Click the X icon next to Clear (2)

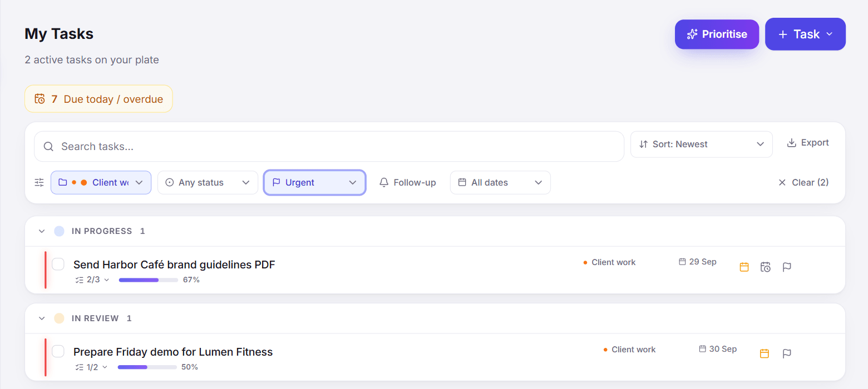pos(782,182)
